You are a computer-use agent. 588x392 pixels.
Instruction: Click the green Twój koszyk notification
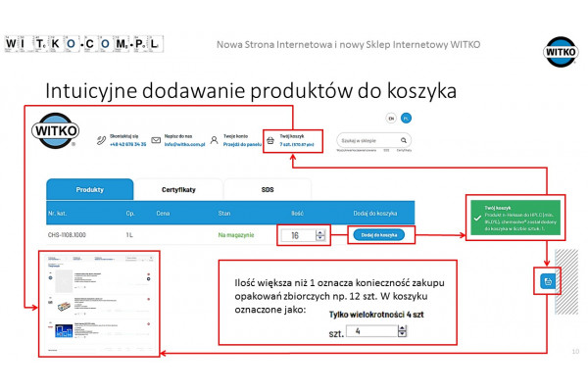tap(515, 218)
